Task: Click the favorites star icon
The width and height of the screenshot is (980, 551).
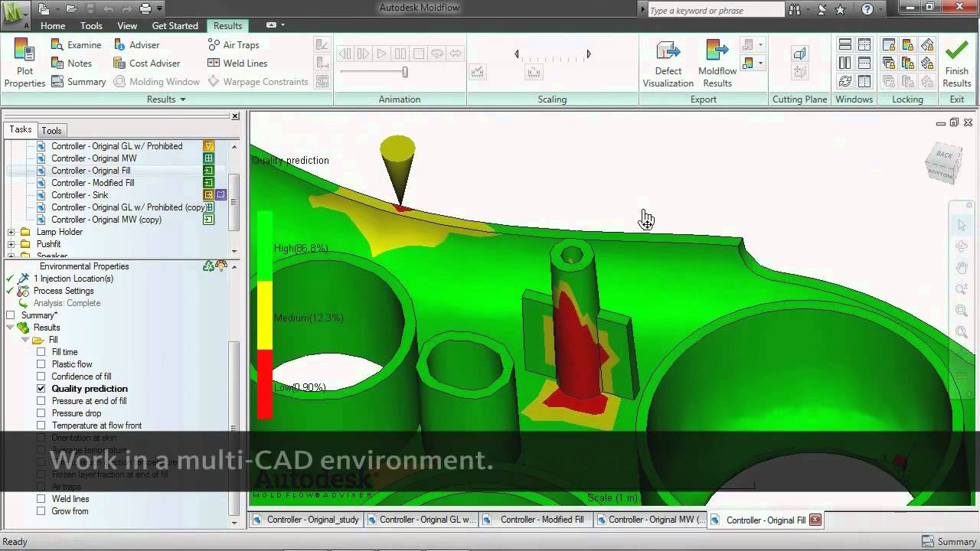Action: click(x=840, y=9)
